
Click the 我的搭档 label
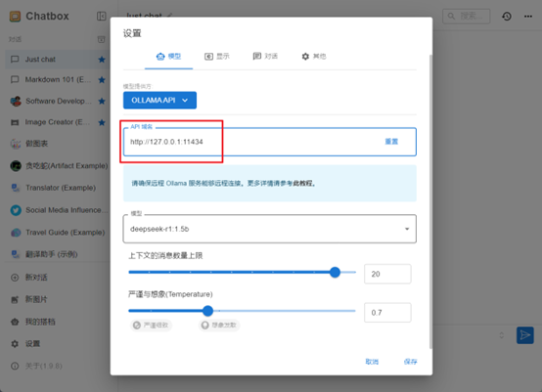[40, 322]
